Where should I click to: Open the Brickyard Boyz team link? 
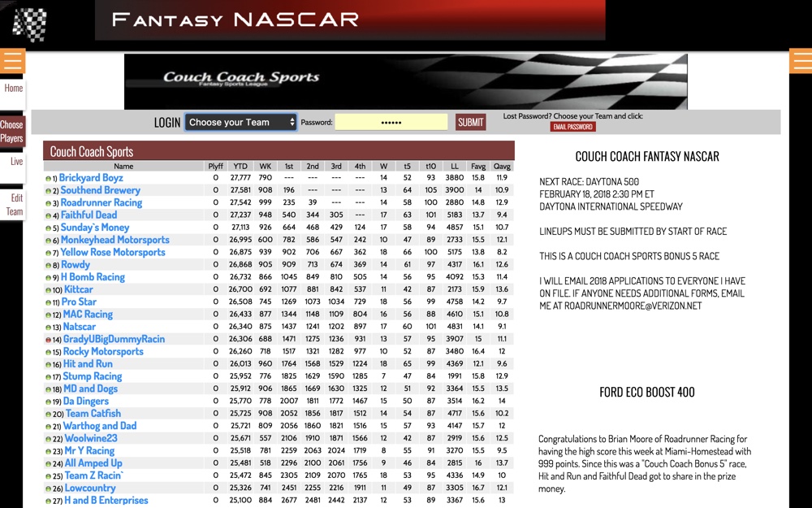point(91,178)
